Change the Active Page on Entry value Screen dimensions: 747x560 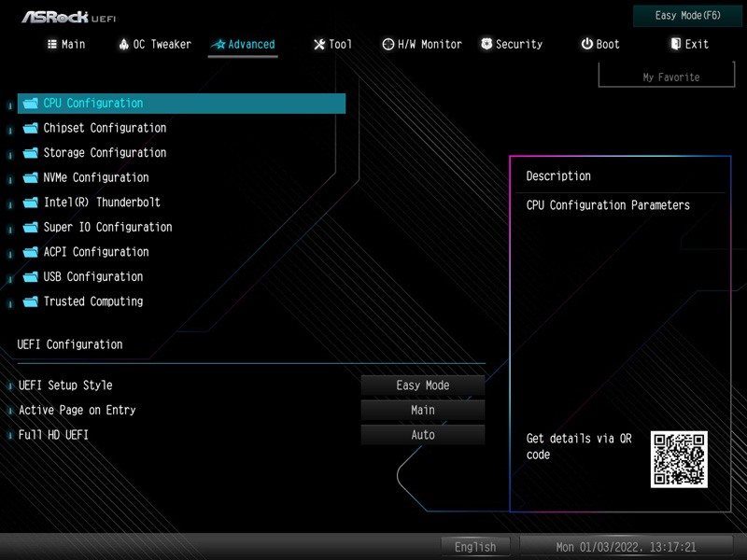point(423,410)
